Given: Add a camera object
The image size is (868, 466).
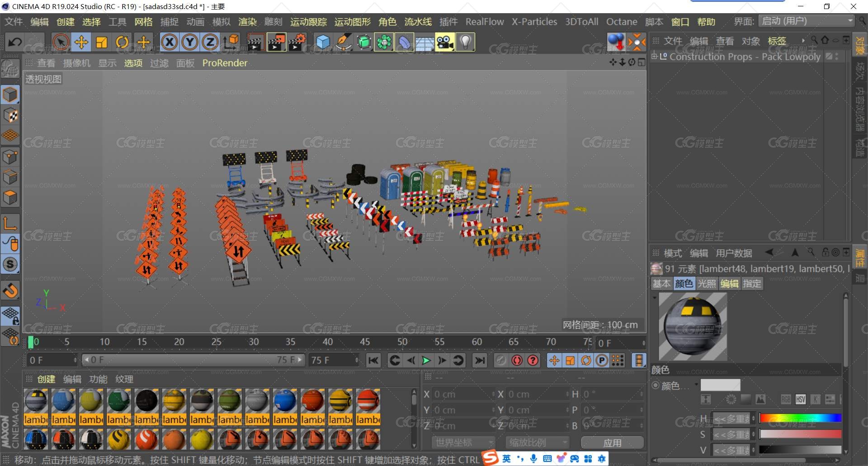Looking at the screenshot, I should coord(445,42).
